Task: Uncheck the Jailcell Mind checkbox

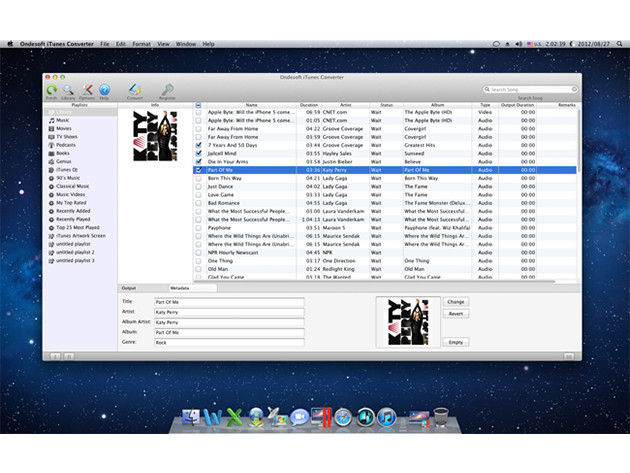Action: click(198, 154)
